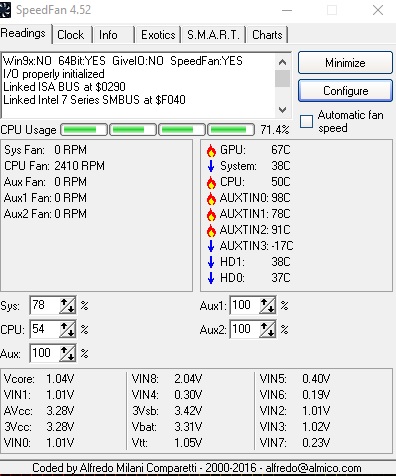Adjust Aux2 speed with its up/down spinner

click(267, 329)
